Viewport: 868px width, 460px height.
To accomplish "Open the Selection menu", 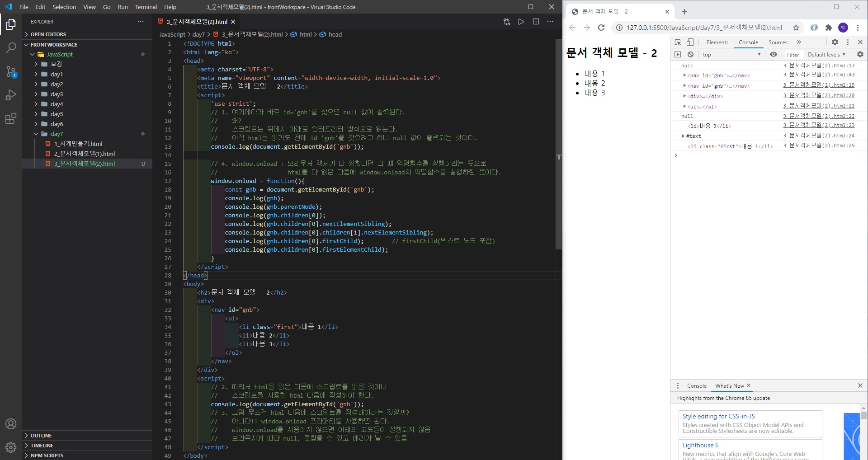I will pyautogui.click(x=64, y=7).
